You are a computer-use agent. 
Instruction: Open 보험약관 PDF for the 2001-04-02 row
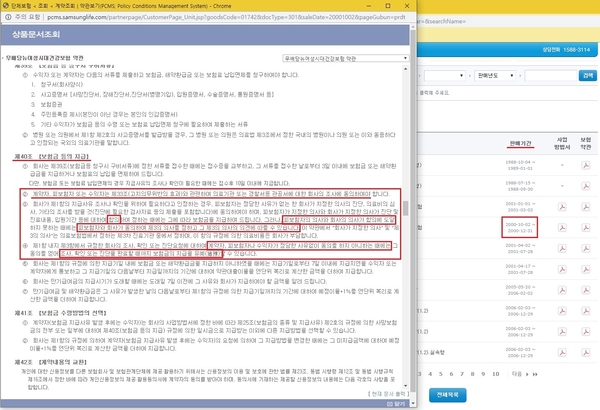[x=585, y=248]
